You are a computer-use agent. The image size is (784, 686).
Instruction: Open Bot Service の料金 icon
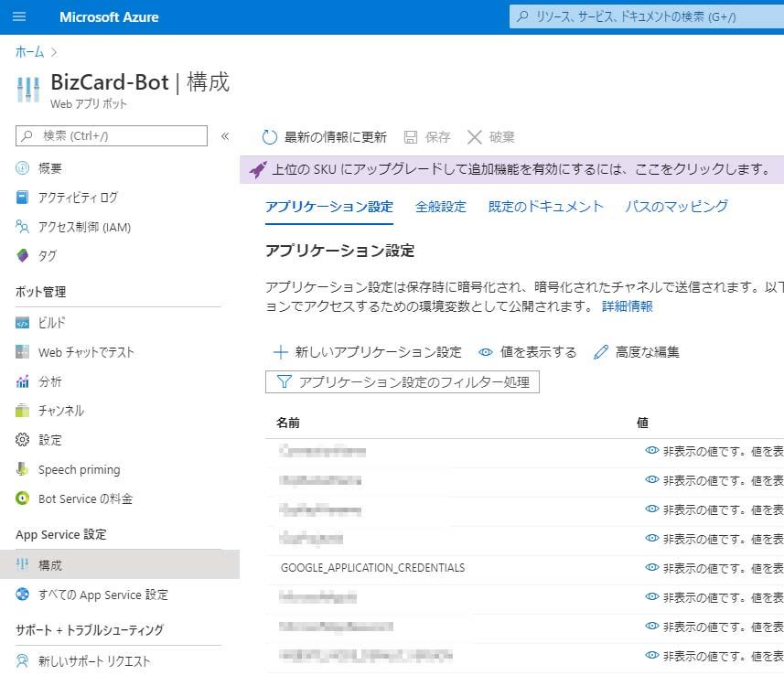click(23, 498)
